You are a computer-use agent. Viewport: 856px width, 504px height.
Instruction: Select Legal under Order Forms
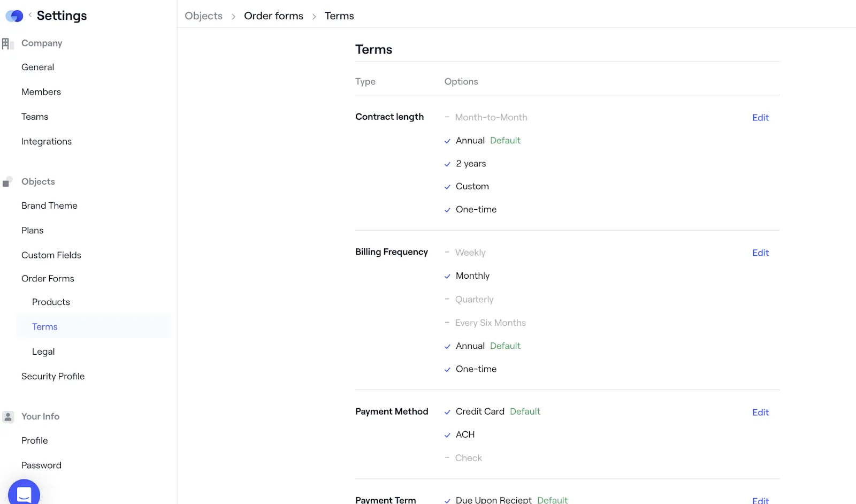coord(43,352)
